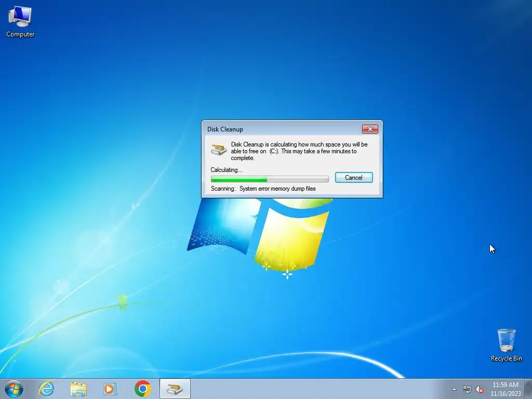Open the Recycle Bin desktop icon
This screenshot has width=532, height=399.
click(506, 345)
